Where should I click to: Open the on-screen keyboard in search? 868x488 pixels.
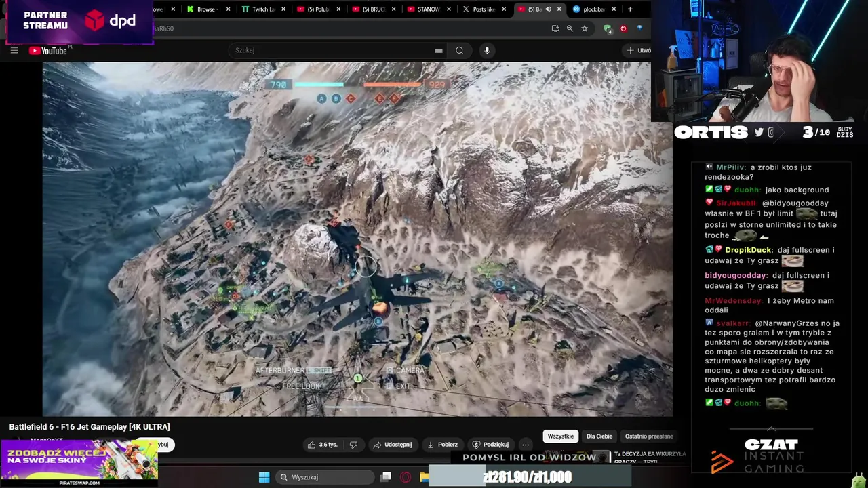click(439, 50)
